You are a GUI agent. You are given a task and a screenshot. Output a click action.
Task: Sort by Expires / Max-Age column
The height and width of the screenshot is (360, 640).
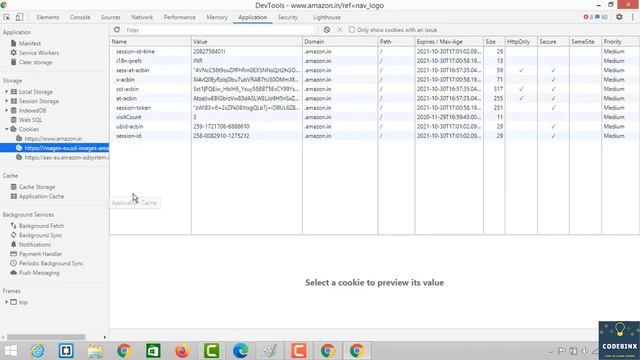click(449, 42)
